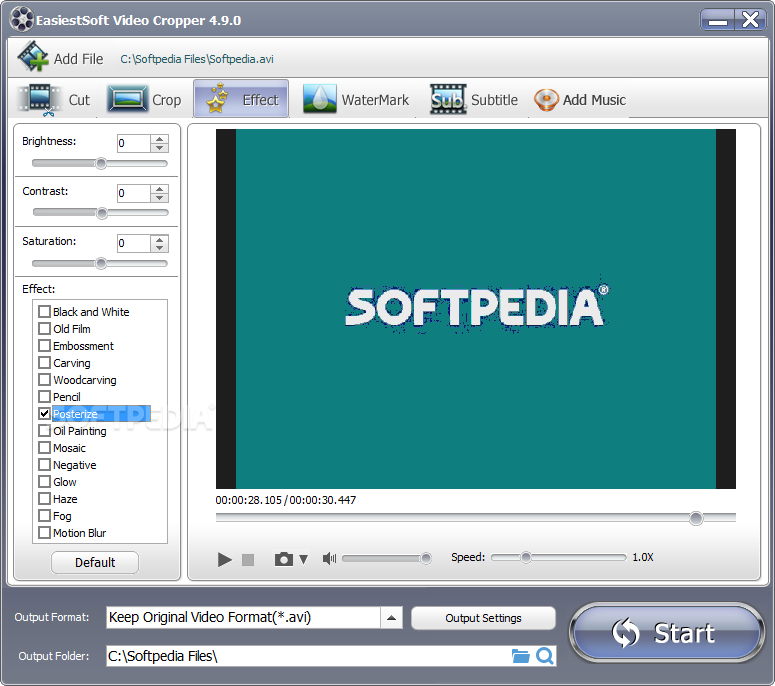Image resolution: width=775 pixels, height=686 pixels.
Task: Increase Saturation with the up arrow
Action: click(159, 239)
